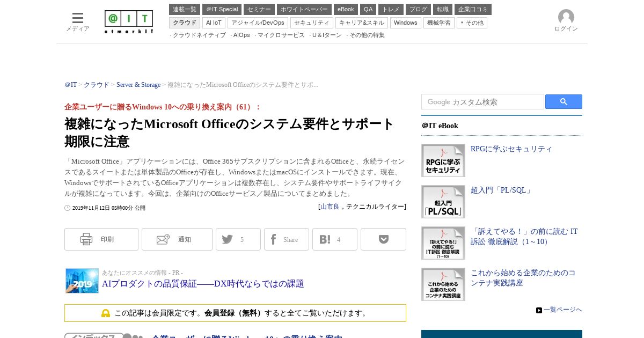Open the 転職 menu item
This screenshot has height=338, width=644.
click(x=443, y=9)
